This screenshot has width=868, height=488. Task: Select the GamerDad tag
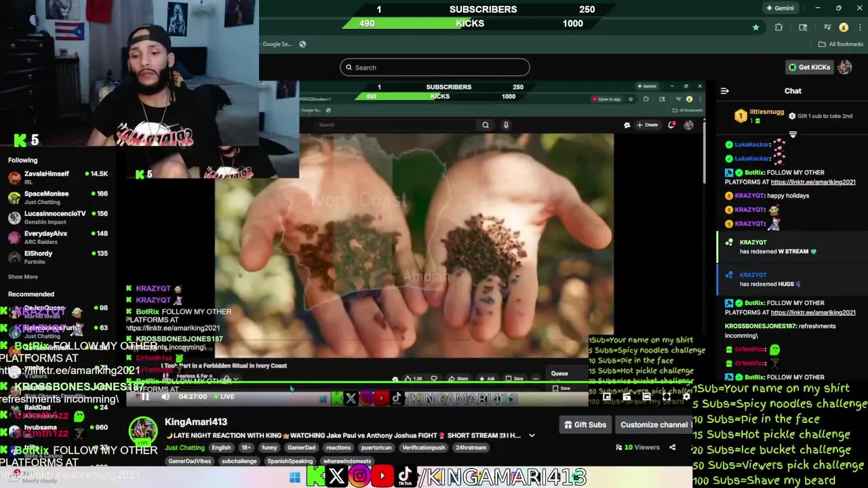301,448
